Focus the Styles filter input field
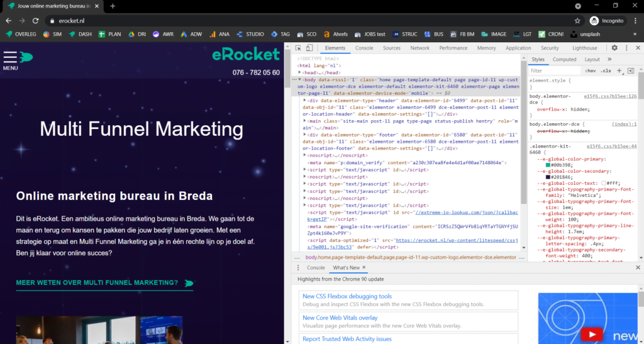 555,70
